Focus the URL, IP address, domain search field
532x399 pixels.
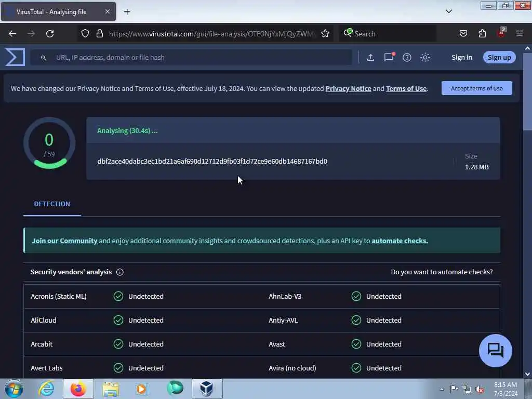click(191, 57)
